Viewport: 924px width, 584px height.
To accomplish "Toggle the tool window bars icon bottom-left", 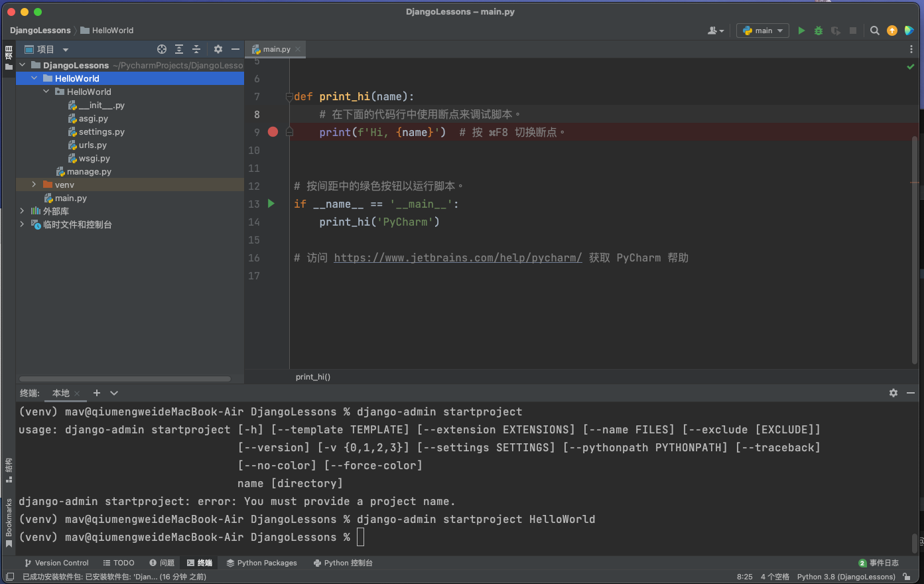I will [9, 577].
